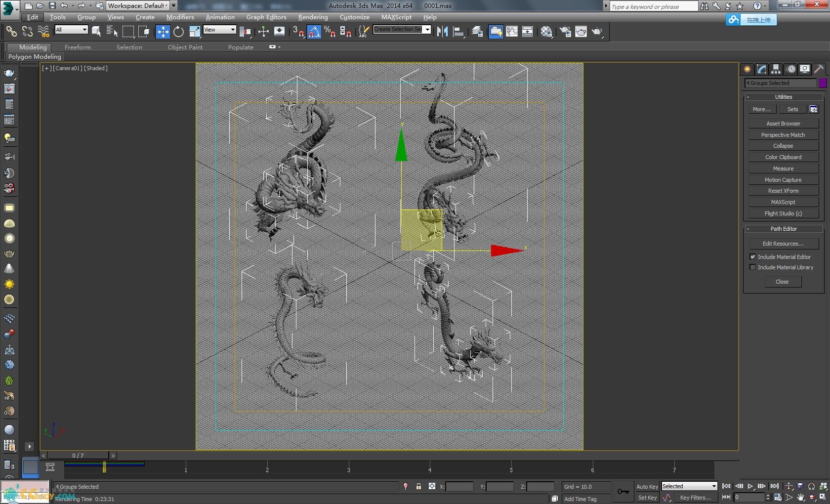This screenshot has width=830, height=504.
Task: Click the time slider showing 0 / 7
Action: (78, 456)
